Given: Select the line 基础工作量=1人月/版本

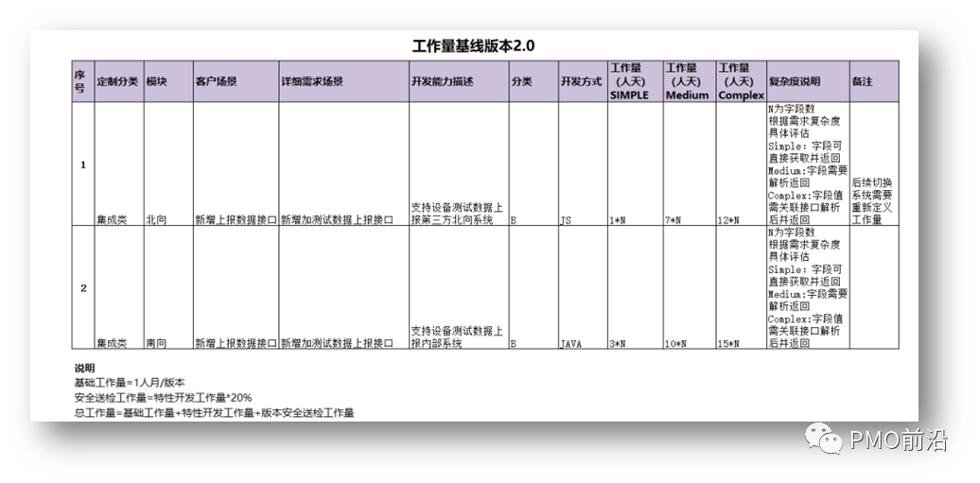Looking at the screenshot, I should (130, 383).
